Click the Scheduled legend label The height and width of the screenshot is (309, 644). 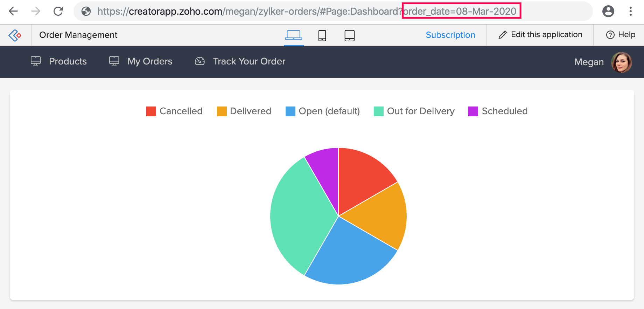[x=505, y=111]
